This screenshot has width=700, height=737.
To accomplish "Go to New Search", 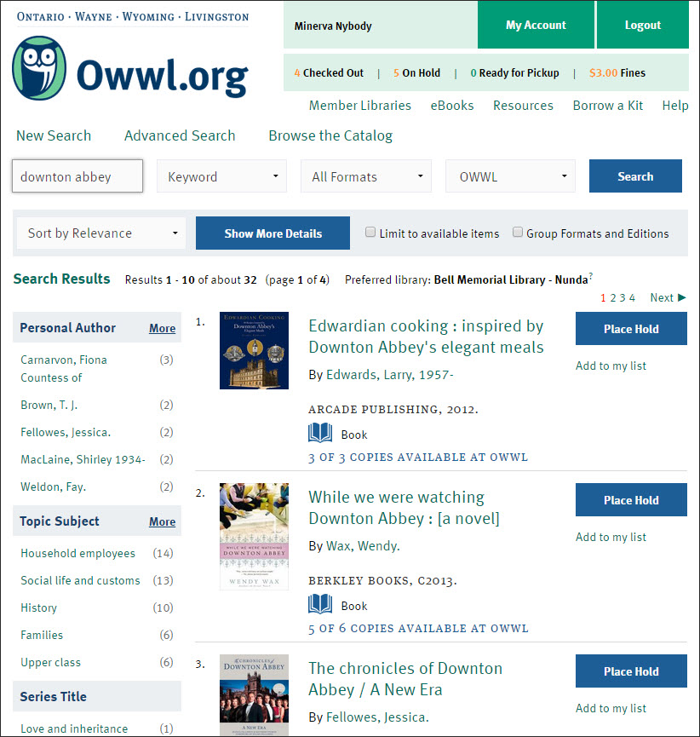I will 54,135.
